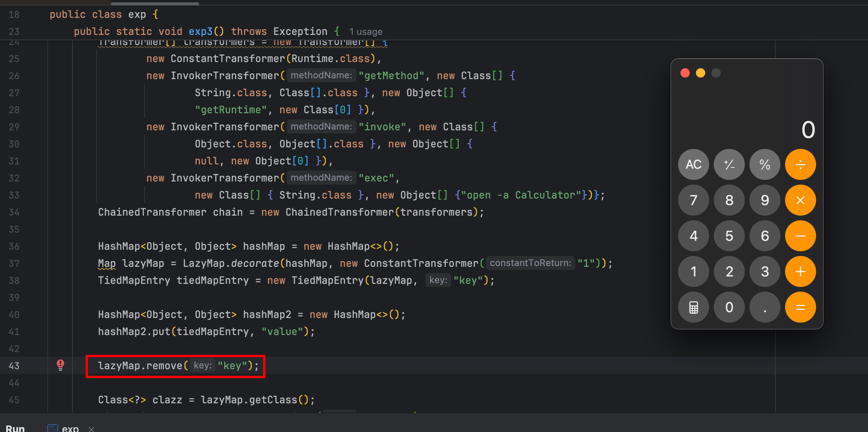Click hashMap2 declaration on line 40
This screenshot has width=868, height=432.
pos(252,314)
